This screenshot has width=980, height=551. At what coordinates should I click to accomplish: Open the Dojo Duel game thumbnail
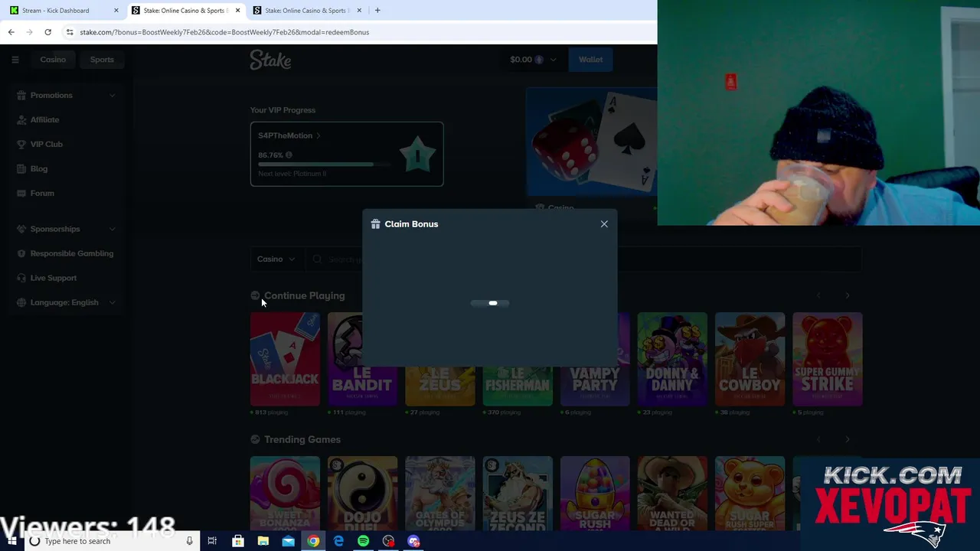(x=362, y=493)
